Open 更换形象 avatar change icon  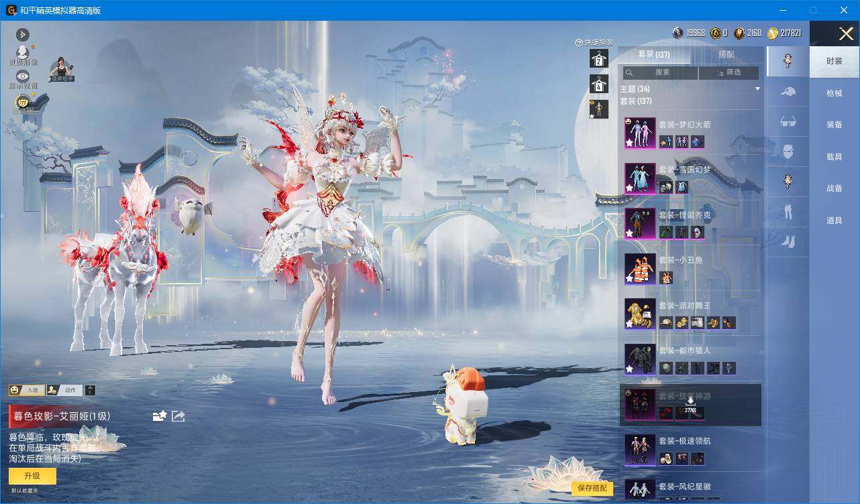pyautogui.click(x=23, y=53)
